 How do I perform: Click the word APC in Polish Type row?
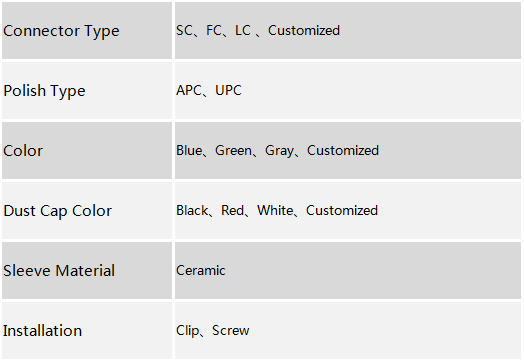[189, 91]
